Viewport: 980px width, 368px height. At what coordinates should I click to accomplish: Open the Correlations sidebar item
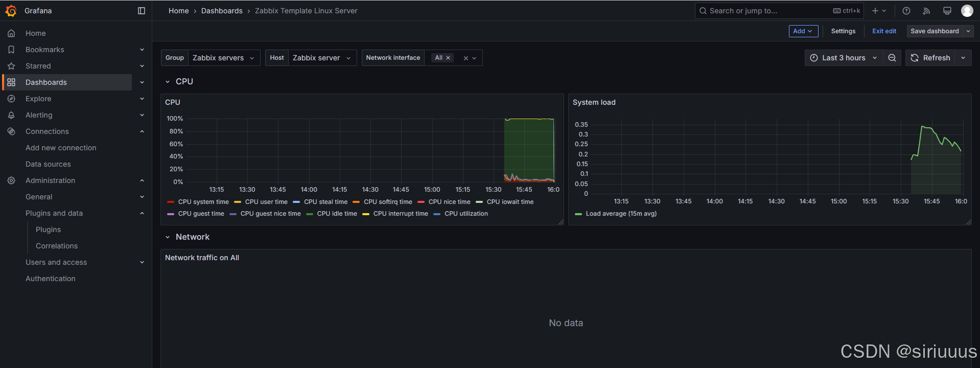point(57,246)
